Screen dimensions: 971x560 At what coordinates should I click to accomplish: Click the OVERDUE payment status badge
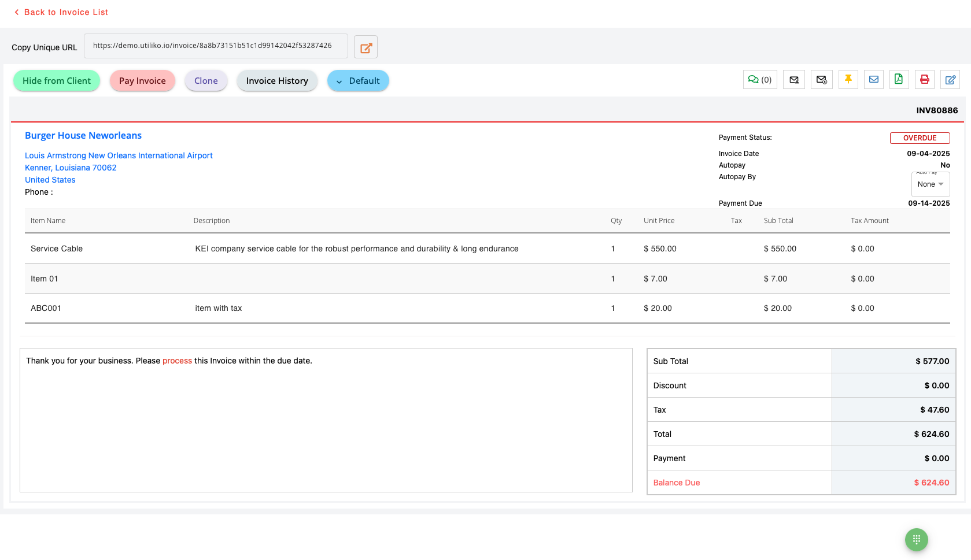(x=920, y=138)
